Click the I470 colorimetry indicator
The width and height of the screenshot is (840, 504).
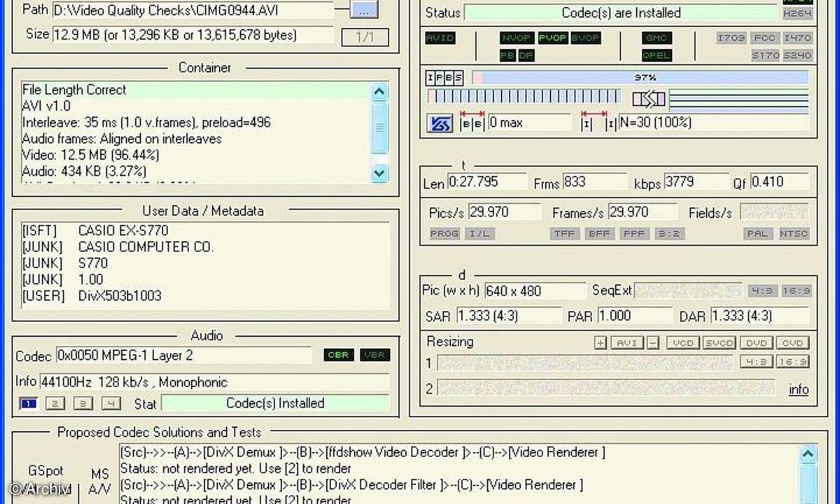click(x=797, y=38)
